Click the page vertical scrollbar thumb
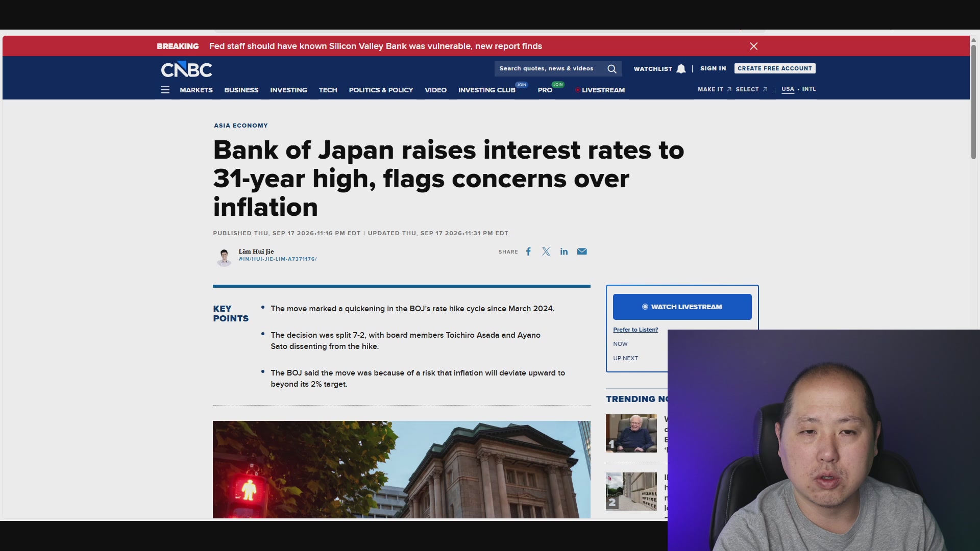This screenshot has width=980, height=551. 973,102
